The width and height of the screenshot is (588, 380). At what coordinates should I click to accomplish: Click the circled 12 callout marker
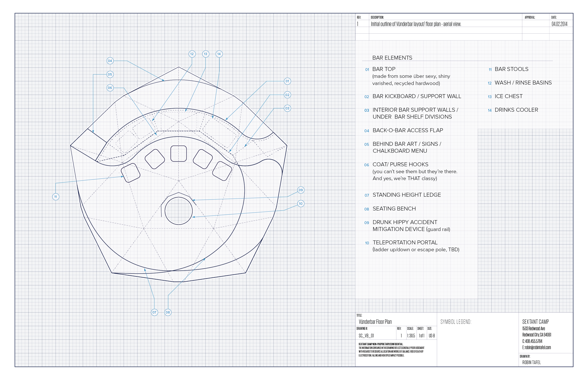click(x=192, y=54)
